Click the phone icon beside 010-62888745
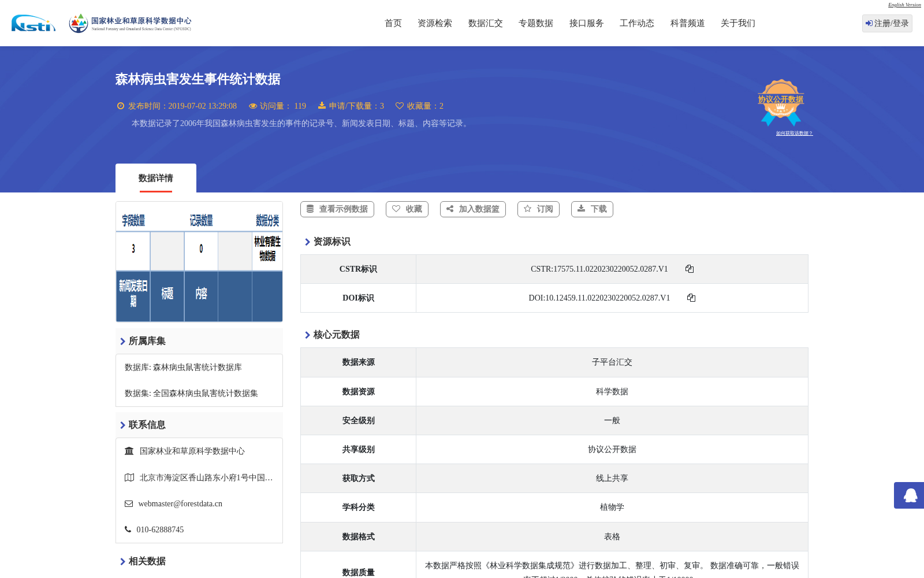The width and height of the screenshot is (924, 578). click(128, 529)
